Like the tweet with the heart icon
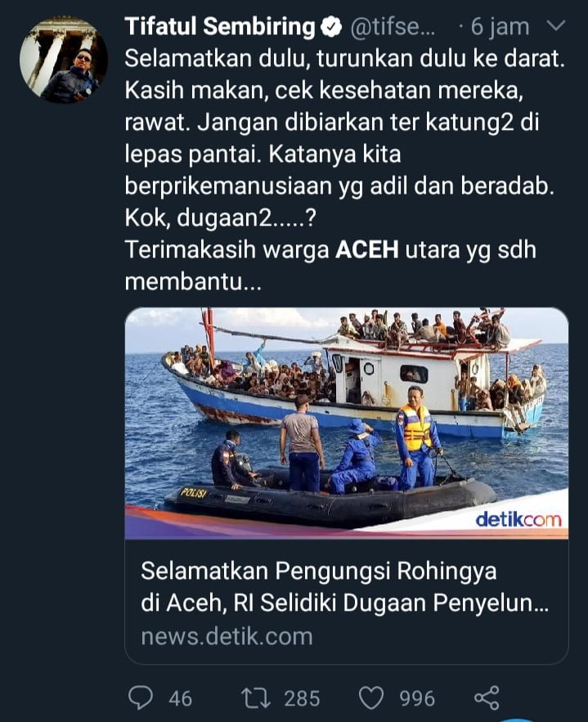 click(x=371, y=698)
